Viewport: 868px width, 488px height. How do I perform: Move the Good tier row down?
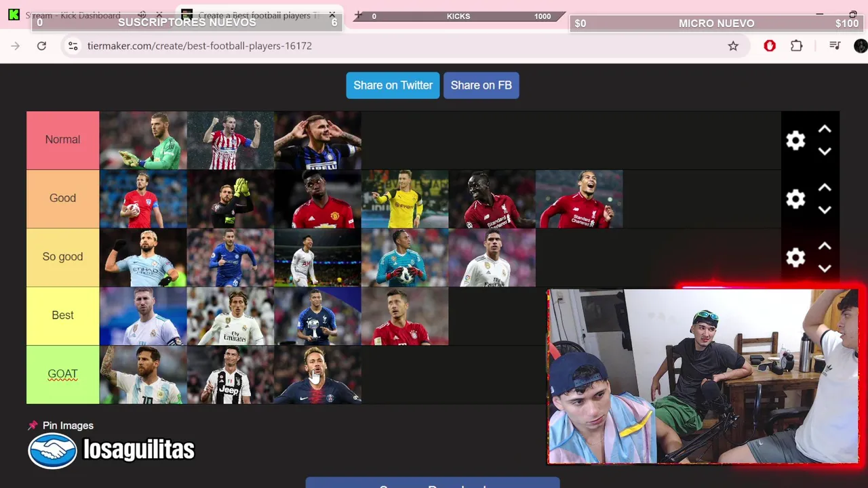[x=825, y=210]
